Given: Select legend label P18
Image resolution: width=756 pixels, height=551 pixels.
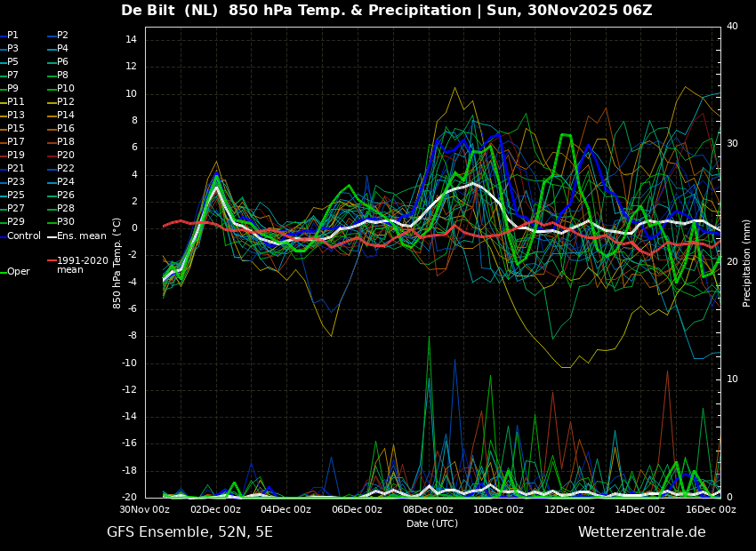Looking at the screenshot, I should click(x=60, y=141).
